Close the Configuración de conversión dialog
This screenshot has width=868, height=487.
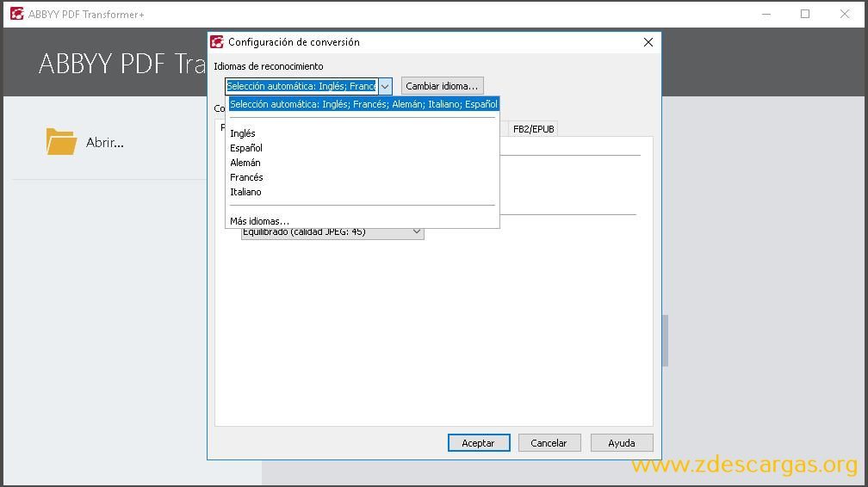pyautogui.click(x=648, y=42)
